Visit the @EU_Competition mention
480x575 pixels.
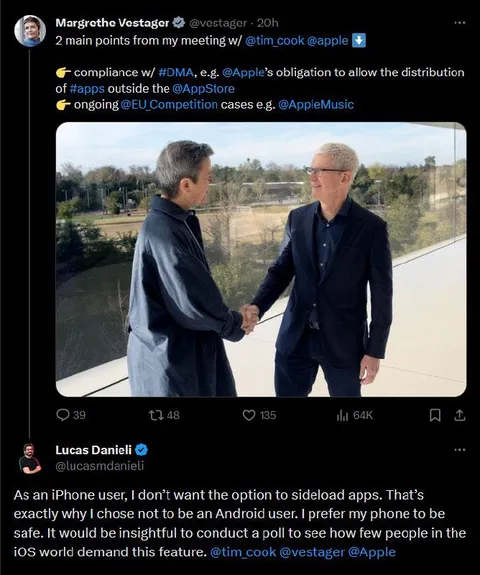[169, 105]
